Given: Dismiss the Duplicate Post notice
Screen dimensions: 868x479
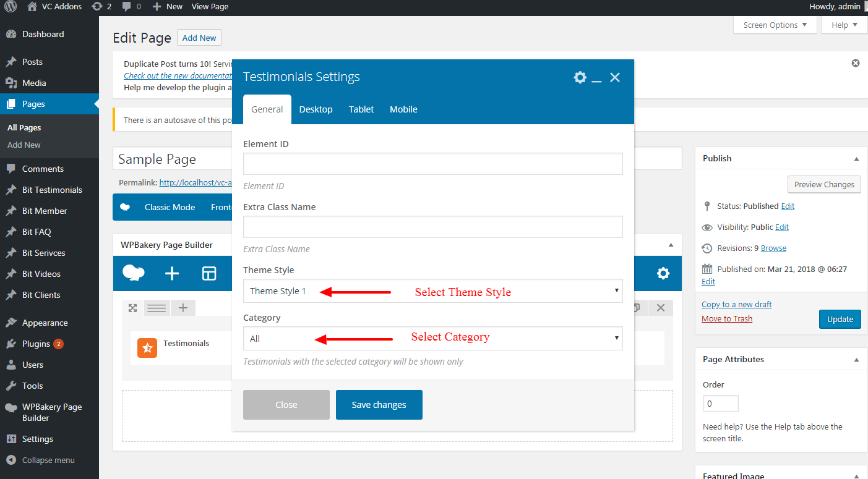Looking at the screenshot, I should [x=856, y=63].
